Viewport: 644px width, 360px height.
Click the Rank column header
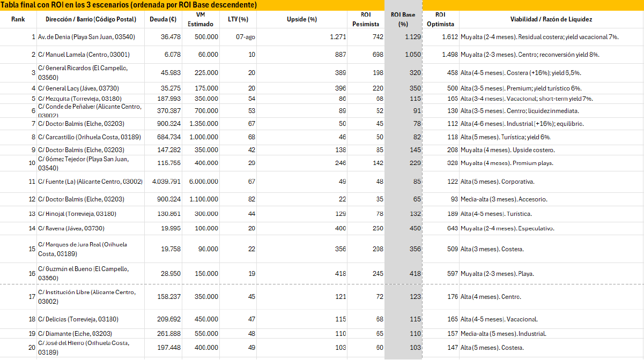[x=18, y=19]
